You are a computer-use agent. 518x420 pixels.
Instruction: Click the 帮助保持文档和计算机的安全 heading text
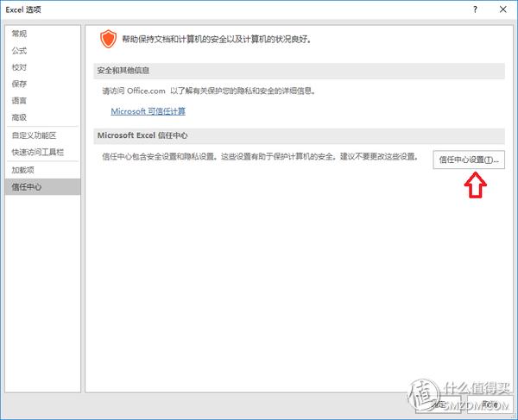[x=217, y=40]
